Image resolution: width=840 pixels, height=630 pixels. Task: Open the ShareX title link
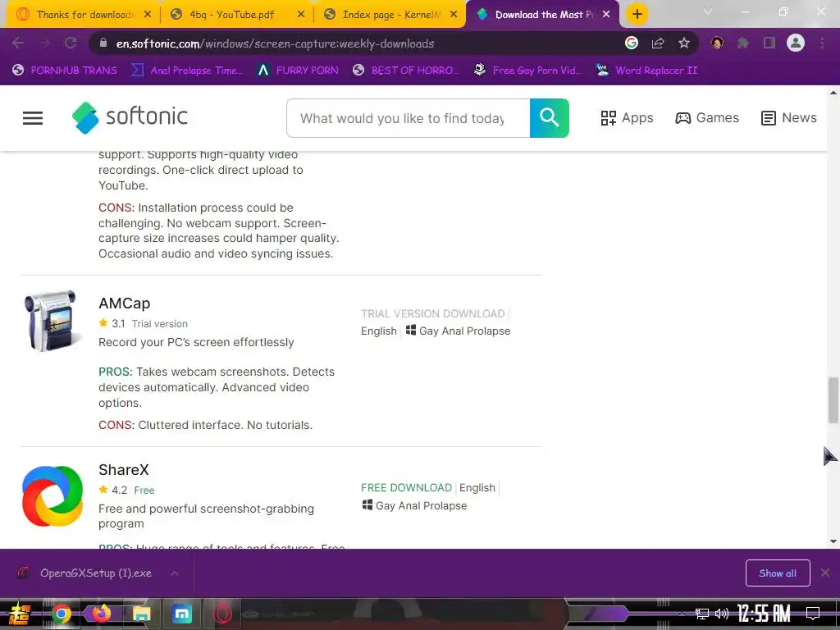coord(124,470)
